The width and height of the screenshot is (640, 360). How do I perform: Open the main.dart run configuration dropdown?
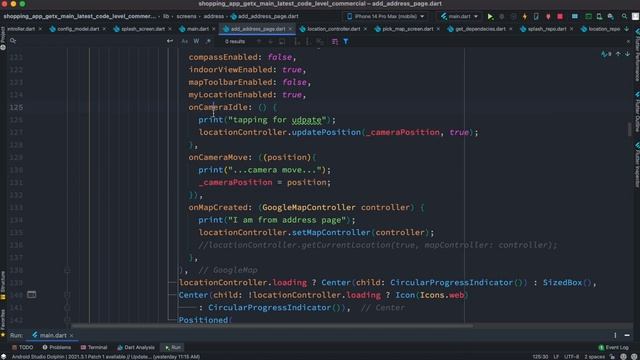pyautogui.click(x=459, y=17)
